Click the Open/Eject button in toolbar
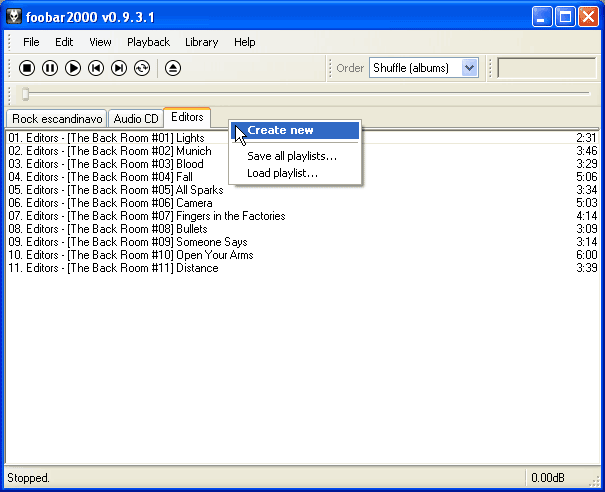Viewport: 605px width, 492px height. (173, 68)
